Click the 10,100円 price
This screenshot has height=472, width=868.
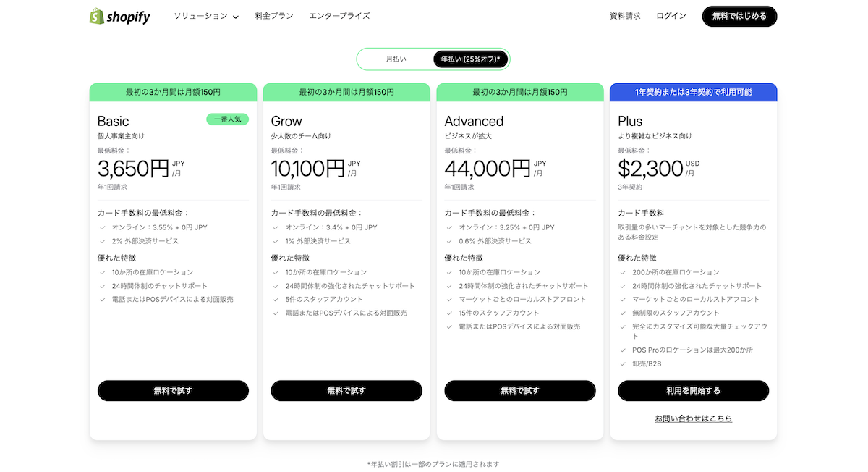308,169
